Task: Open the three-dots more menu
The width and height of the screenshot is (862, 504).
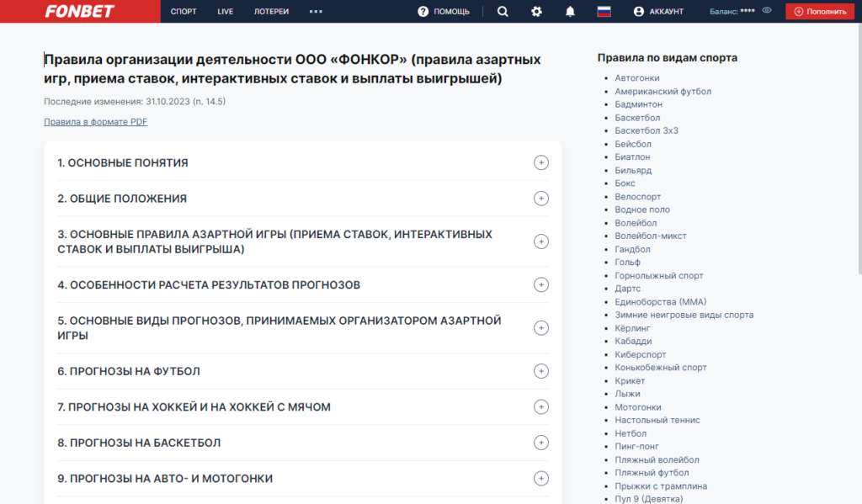Action: (316, 12)
